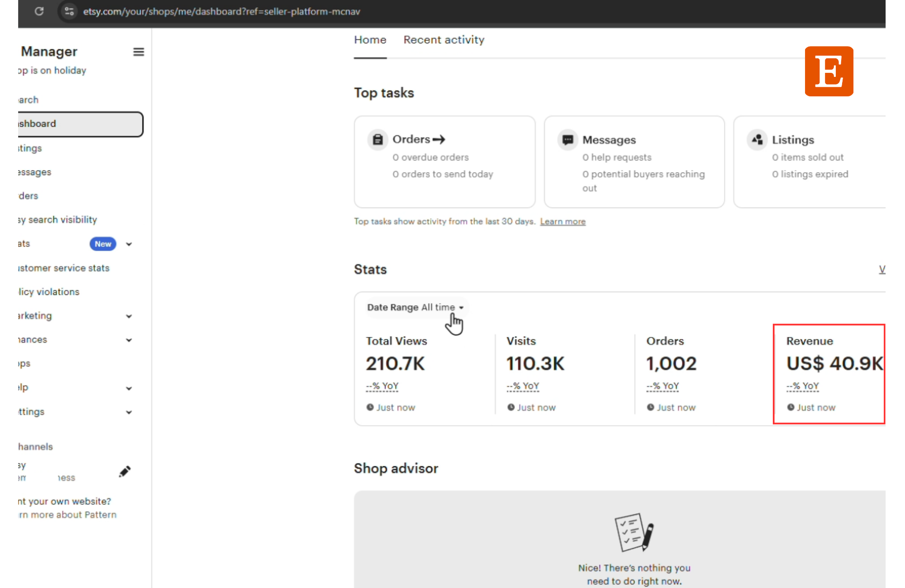Click '0 orders to send today' text

[x=443, y=174]
